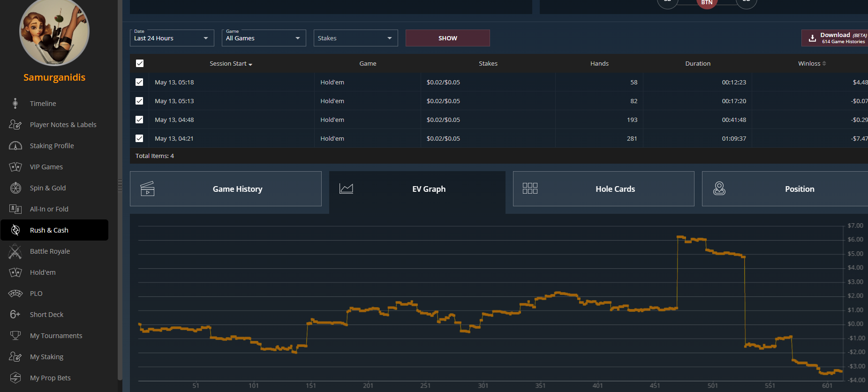Viewport: 868px width, 392px height.
Task: Open Timeline from the sidebar icon
Action: point(15,103)
